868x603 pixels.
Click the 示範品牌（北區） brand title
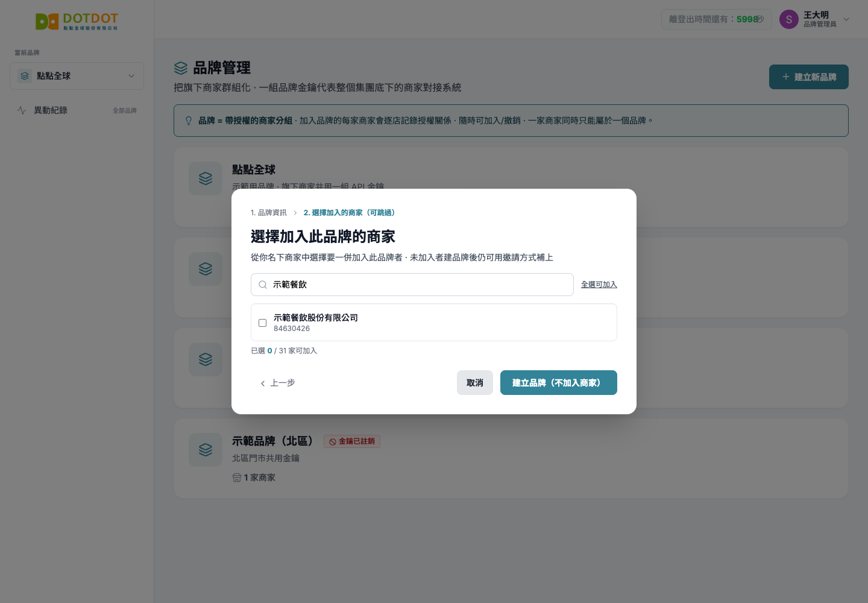pyautogui.click(x=272, y=441)
